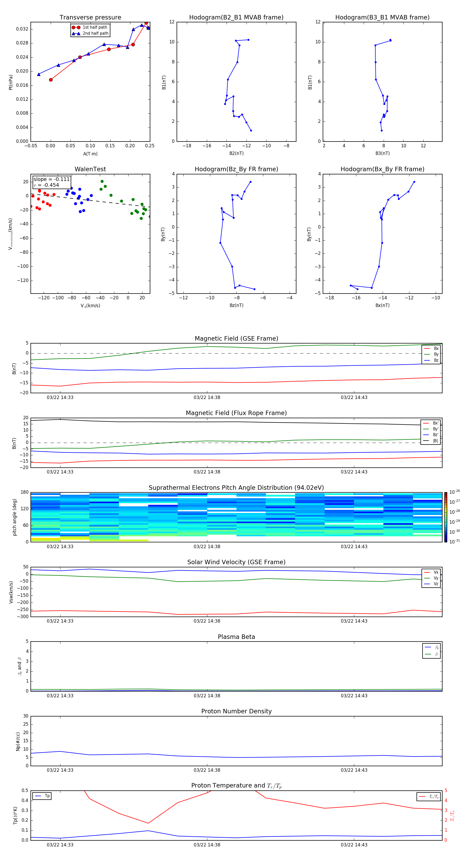Viewport: 473px width, 868px height.
Task: Click the "Bx(nT)" x-axis label
Action: tap(382, 305)
